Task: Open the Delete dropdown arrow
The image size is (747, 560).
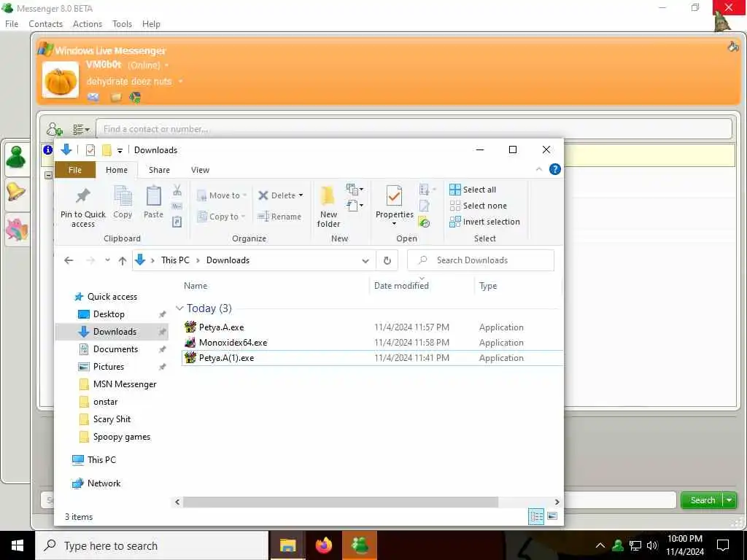Action: pyautogui.click(x=301, y=195)
